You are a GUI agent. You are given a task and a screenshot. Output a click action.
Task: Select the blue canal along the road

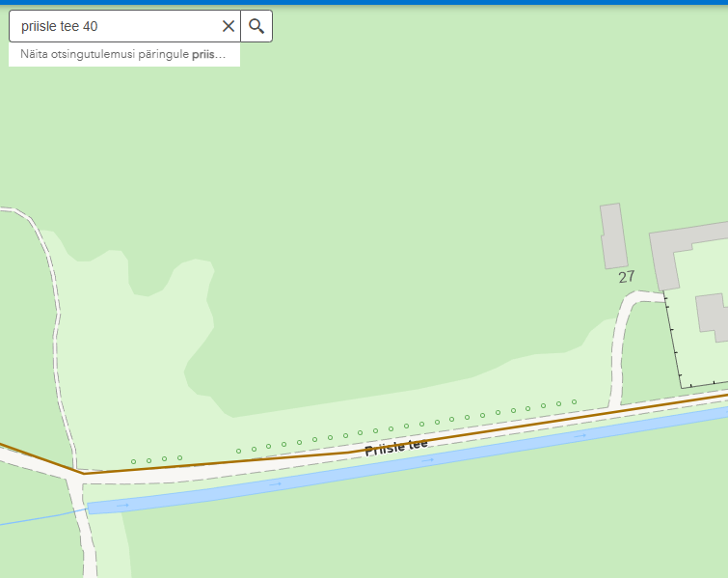(x=408, y=460)
